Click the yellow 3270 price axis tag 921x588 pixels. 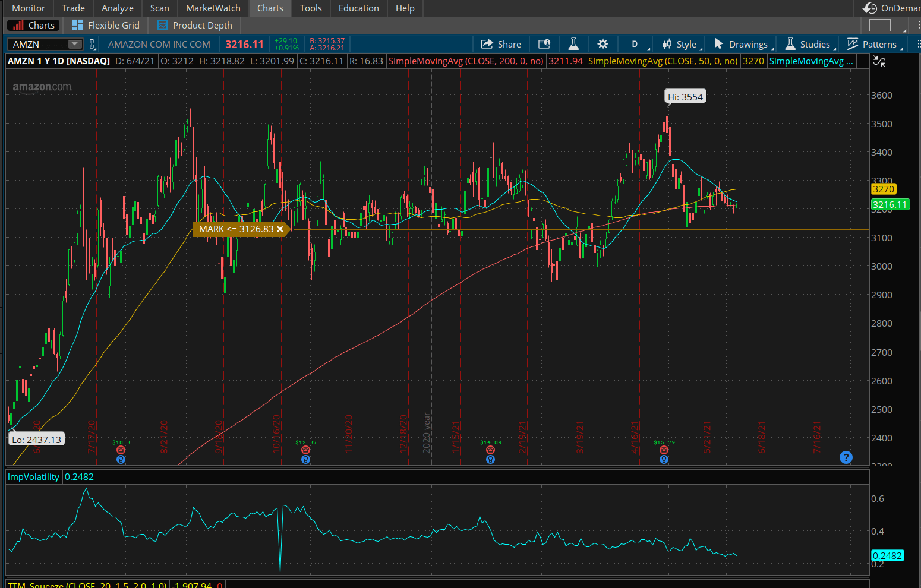(x=884, y=189)
